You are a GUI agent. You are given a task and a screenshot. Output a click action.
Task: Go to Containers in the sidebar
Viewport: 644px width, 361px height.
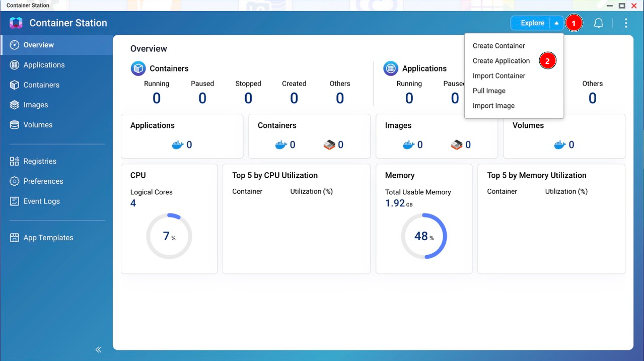coord(41,85)
